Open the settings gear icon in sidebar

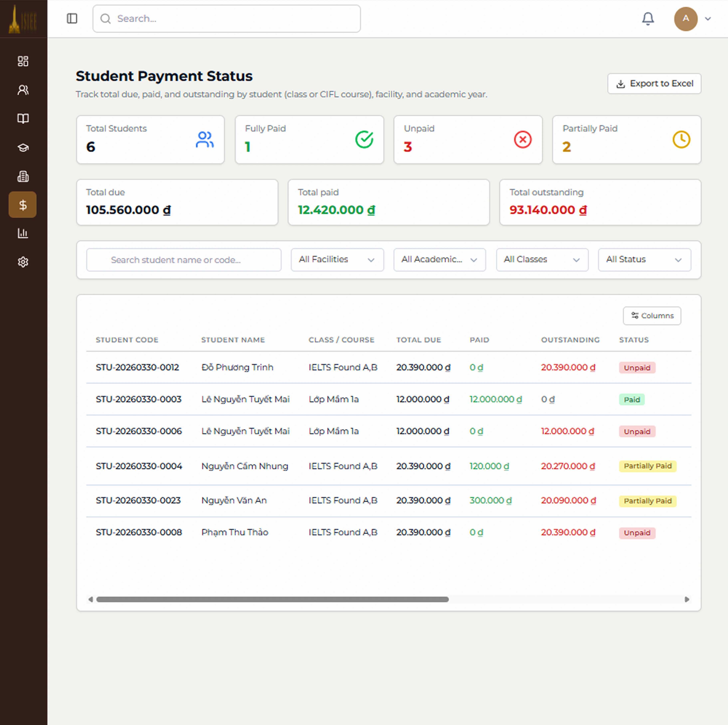coord(23,262)
